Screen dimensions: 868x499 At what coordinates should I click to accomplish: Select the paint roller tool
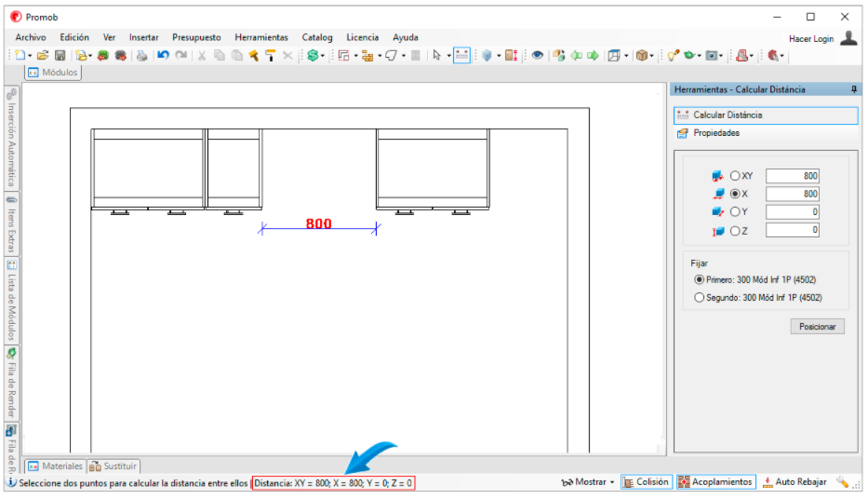click(270, 55)
